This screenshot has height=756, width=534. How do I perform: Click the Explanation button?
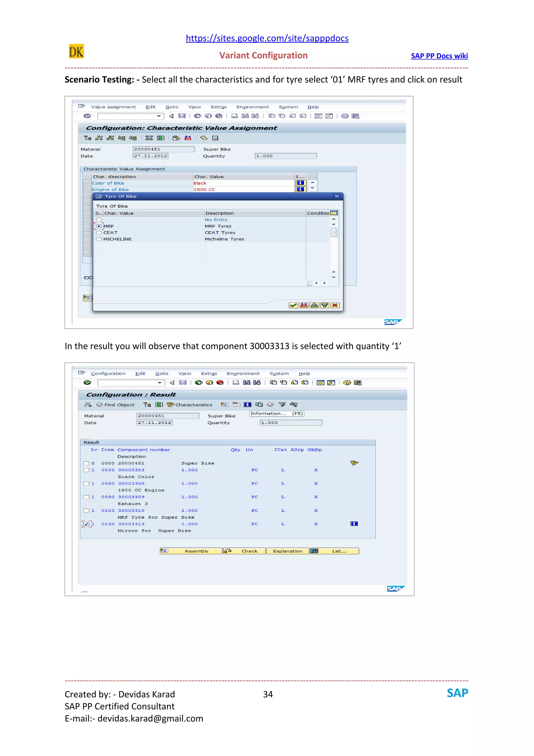[288, 551]
